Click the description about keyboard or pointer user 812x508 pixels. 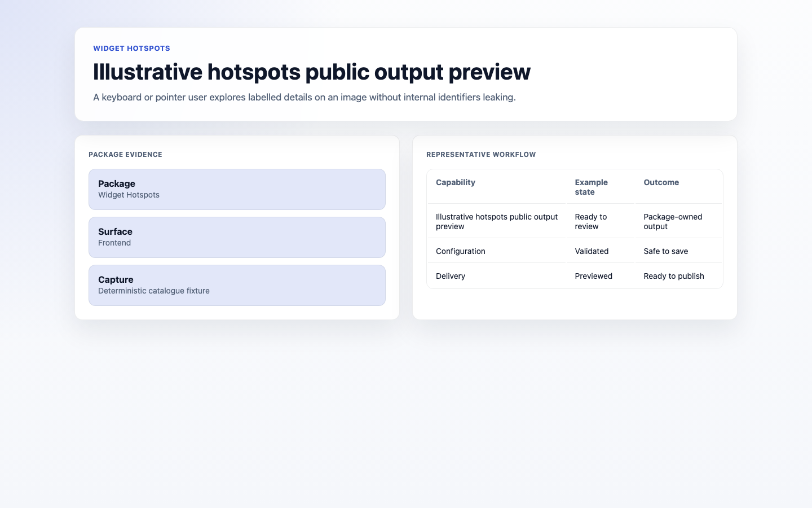(x=304, y=97)
